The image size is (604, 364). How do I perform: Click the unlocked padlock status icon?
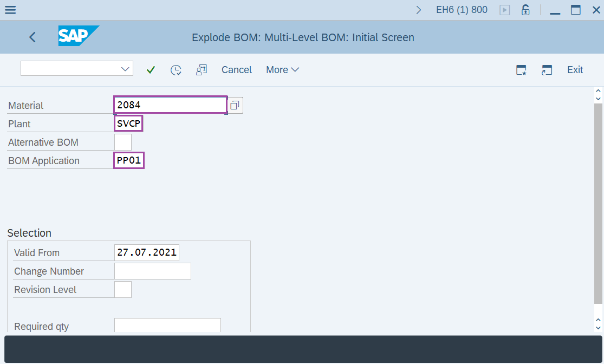(525, 9)
